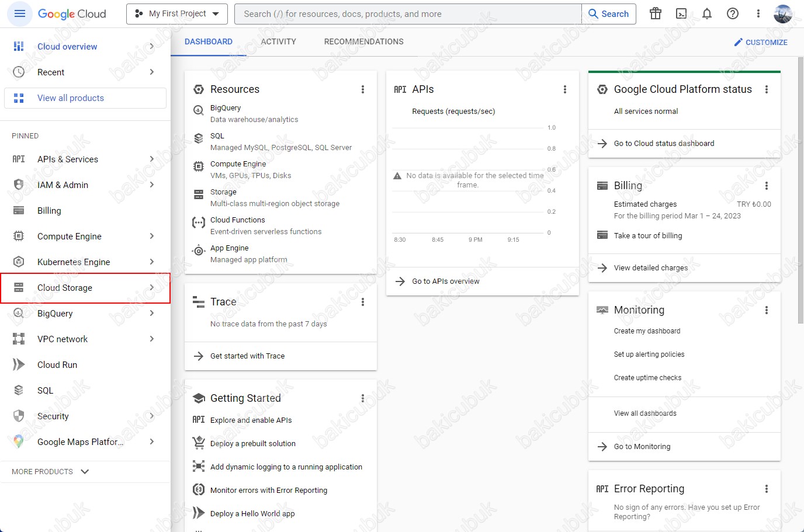Click the blue Search button
Viewport: 804px width, 532px height.
tap(609, 13)
